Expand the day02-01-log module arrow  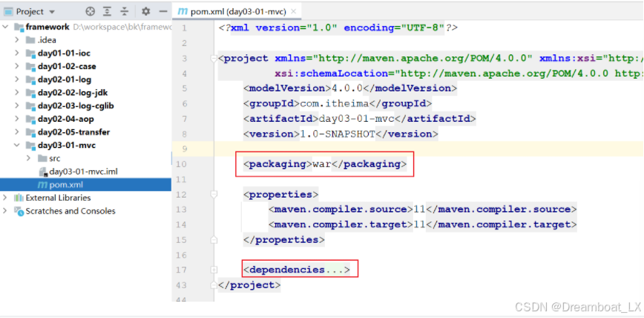(x=17, y=79)
